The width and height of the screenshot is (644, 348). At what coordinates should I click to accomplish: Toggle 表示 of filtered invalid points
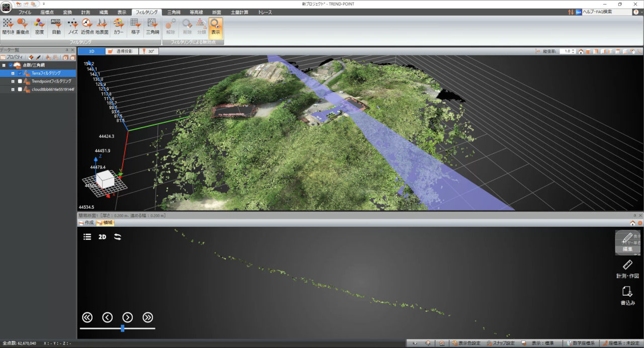pyautogui.click(x=215, y=27)
